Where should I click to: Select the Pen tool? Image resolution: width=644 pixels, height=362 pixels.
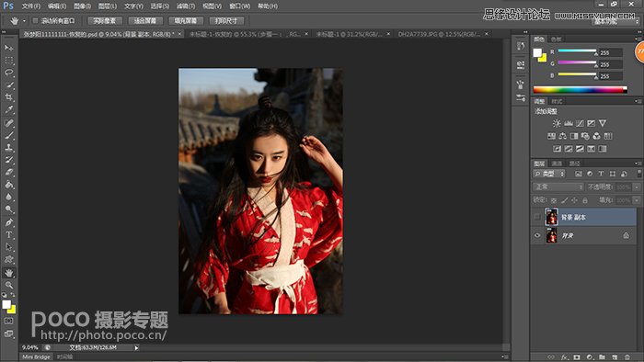tap(9, 222)
